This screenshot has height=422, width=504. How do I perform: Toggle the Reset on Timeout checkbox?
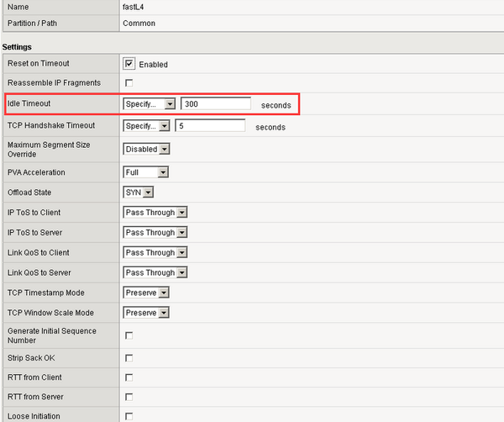pyautogui.click(x=129, y=64)
